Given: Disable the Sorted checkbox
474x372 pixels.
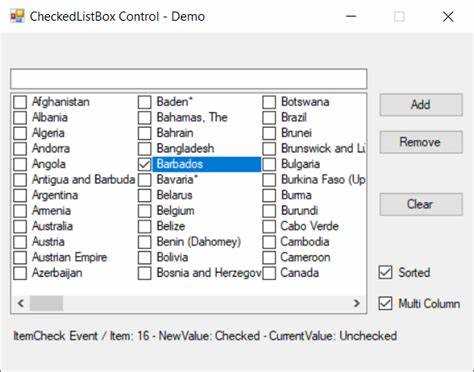Looking at the screenshot, I should pos(385,272).
